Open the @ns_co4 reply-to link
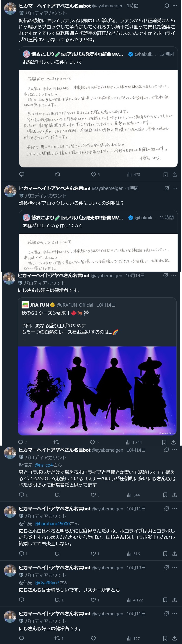This screenshot has height=644, width=182. 44,465
